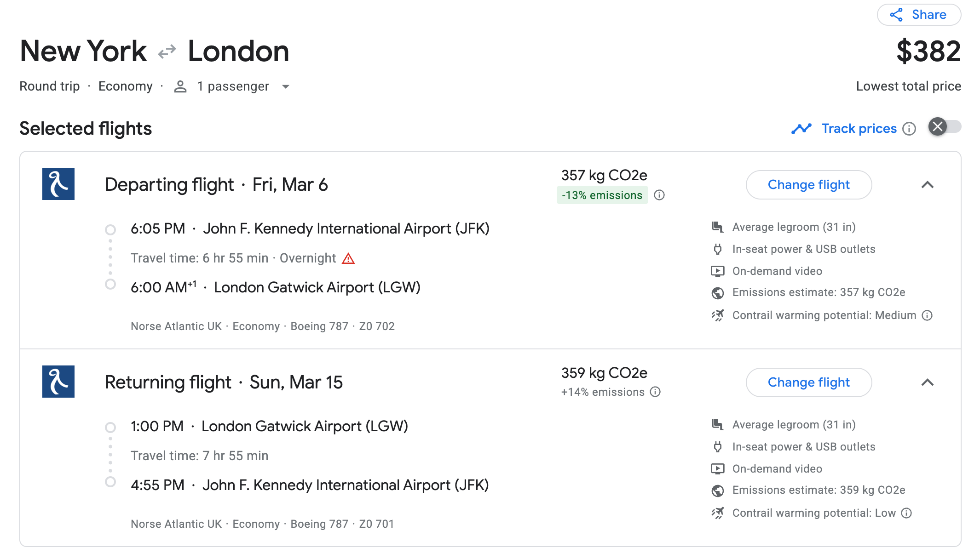This screenshot has height=559, width=980.
Task: Change the departing flight
Action: pyautogui.click(x=809, y=185)
